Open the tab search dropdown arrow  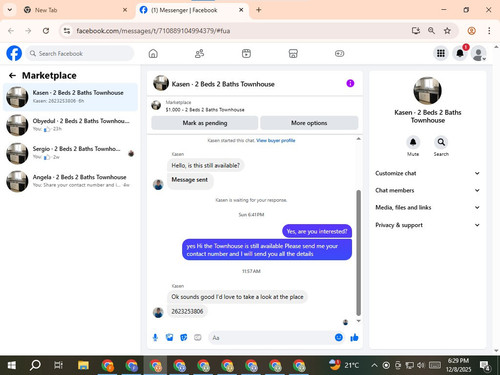point(10,10)
